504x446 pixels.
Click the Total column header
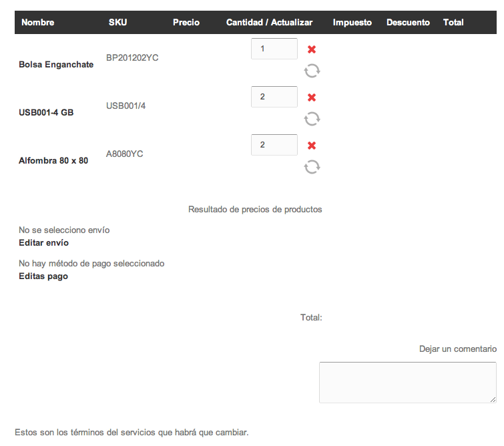coord(453,22)
